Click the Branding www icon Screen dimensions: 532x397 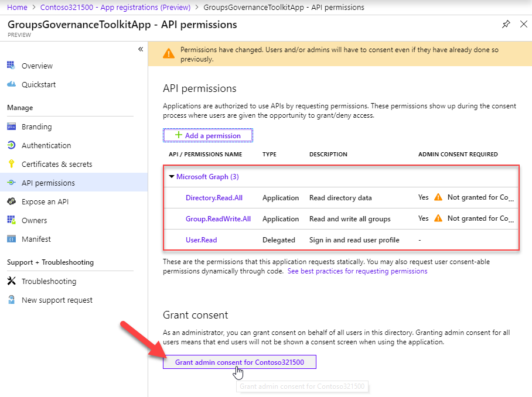(11, 126)
